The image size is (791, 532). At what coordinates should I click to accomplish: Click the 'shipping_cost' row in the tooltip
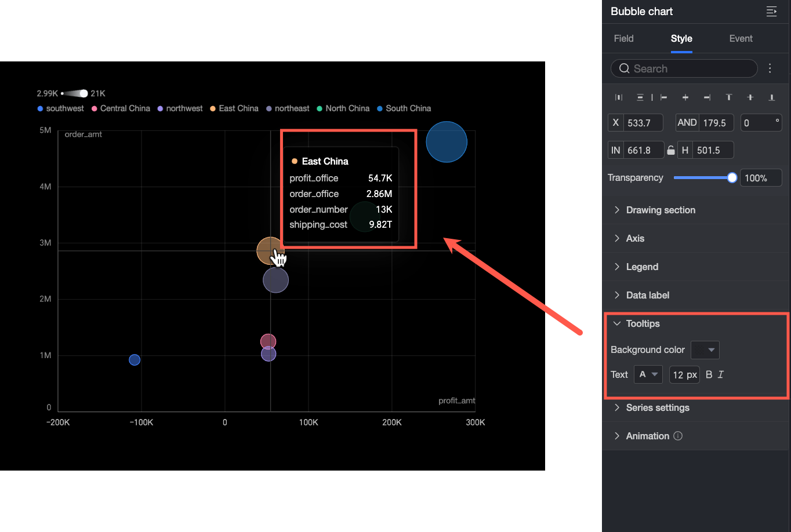[341, 224]
